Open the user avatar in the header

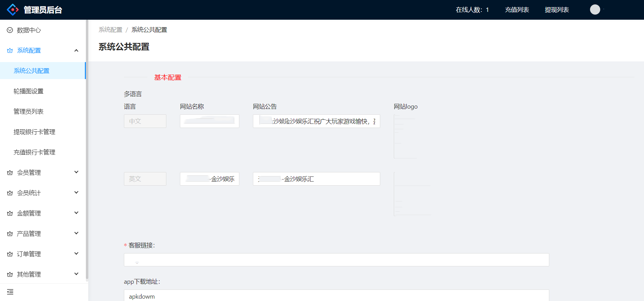coord(595,10)
